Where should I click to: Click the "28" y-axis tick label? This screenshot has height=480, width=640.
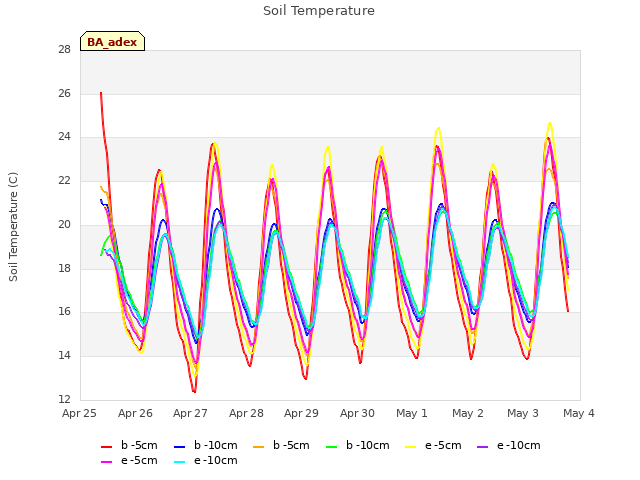[x=64, y=49]
